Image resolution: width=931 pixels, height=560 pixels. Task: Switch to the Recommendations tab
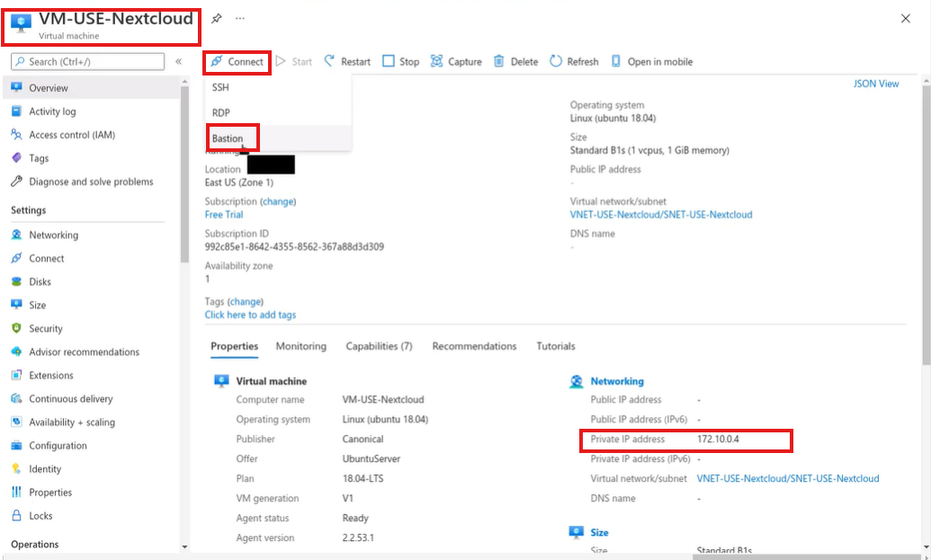[x=474, y=346]
